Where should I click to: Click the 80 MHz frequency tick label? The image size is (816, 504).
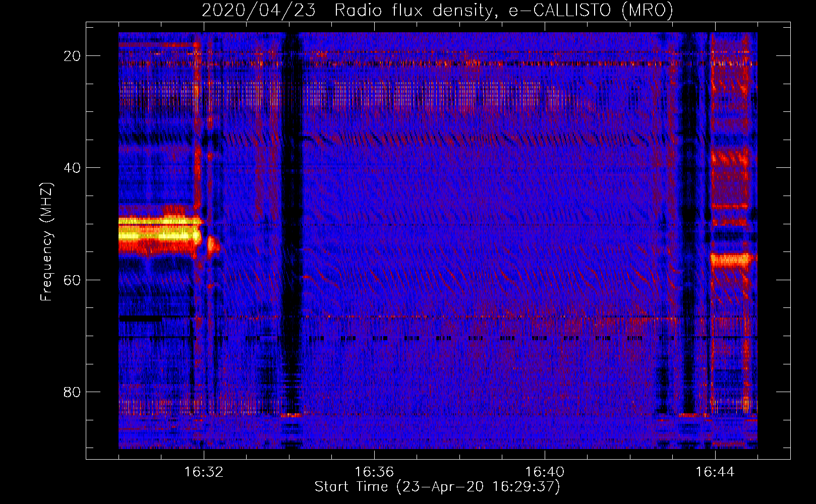pos(72,392)
